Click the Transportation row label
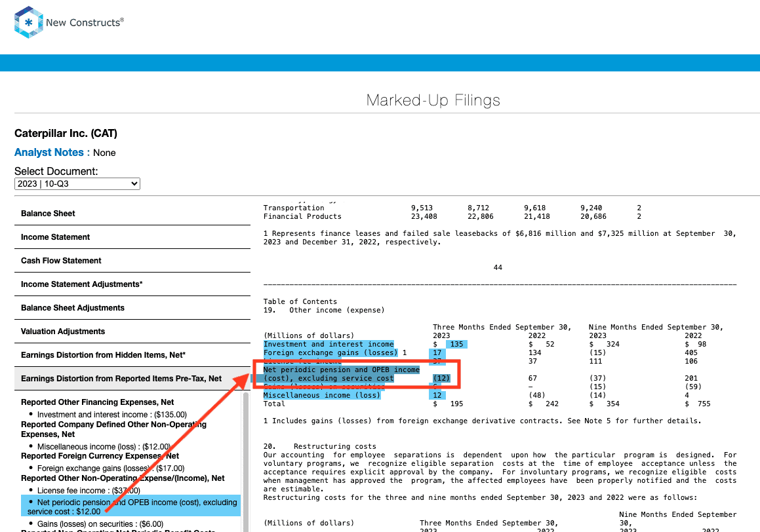Image resolution: width=760 pixels, height=532 pixels. 294,208
